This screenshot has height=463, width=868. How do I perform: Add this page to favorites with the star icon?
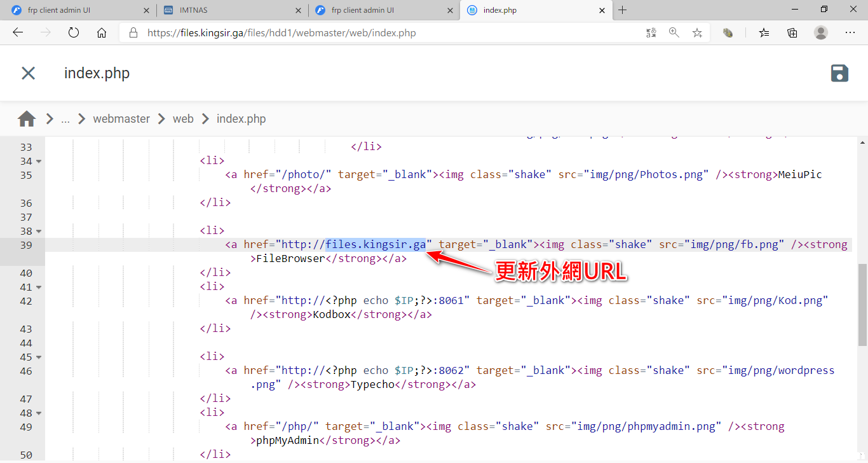697,32
